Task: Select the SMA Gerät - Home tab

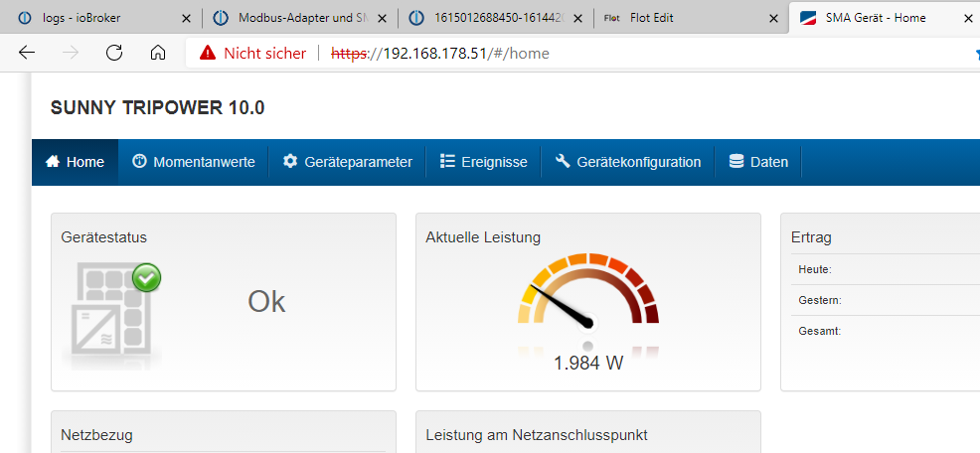Action: coord(885,18)
